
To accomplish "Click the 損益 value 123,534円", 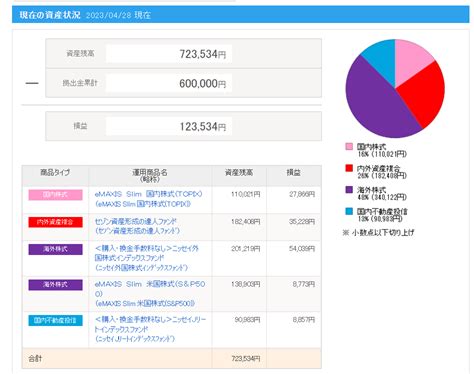I will (202, 127).
